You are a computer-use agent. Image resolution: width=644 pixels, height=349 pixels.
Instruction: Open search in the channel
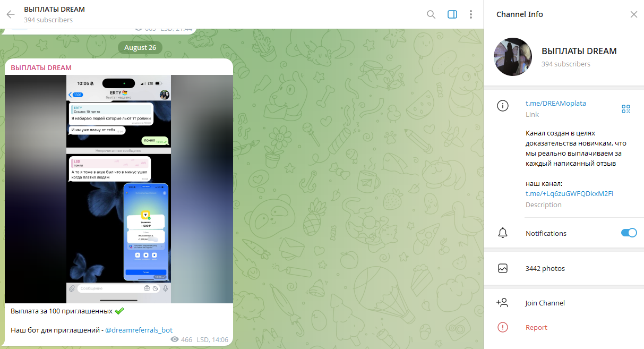coord(431,14)
